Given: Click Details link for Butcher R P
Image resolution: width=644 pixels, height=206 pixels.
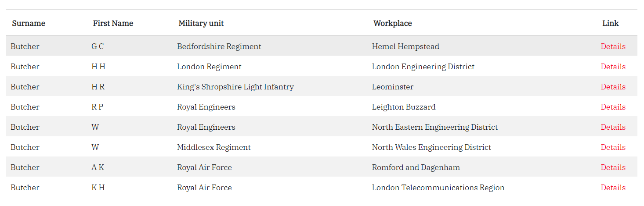Looking at the screenshot, I should point(613,107).
